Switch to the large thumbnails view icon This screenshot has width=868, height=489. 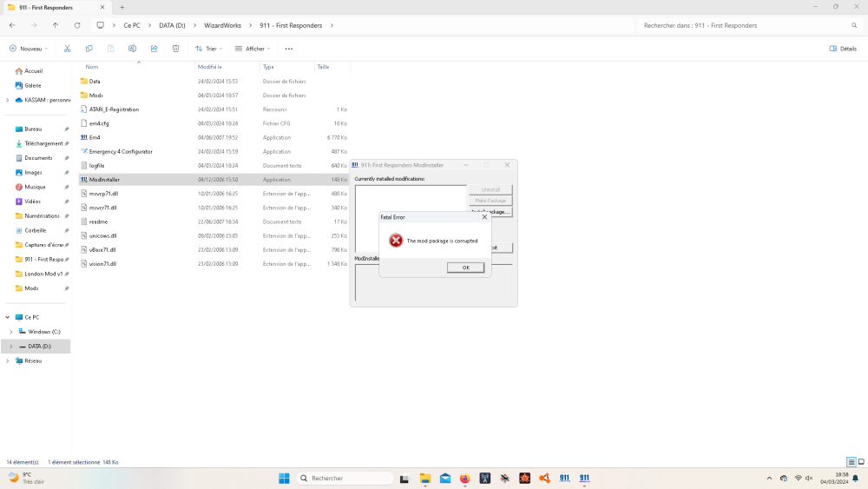click(x=861, y=462)
